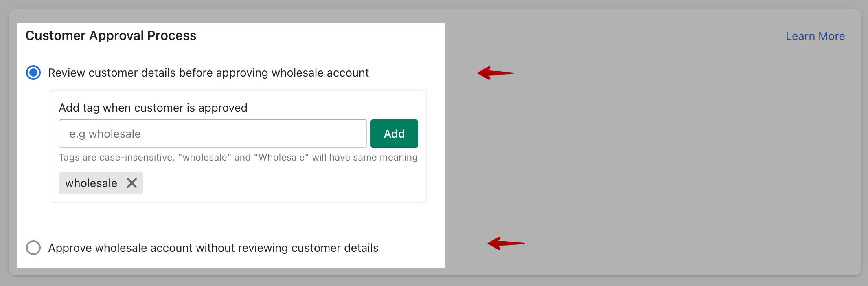Viewport: 868px width, 286px height.
Task: Submit a tag with the Add control
Action: 393,133
